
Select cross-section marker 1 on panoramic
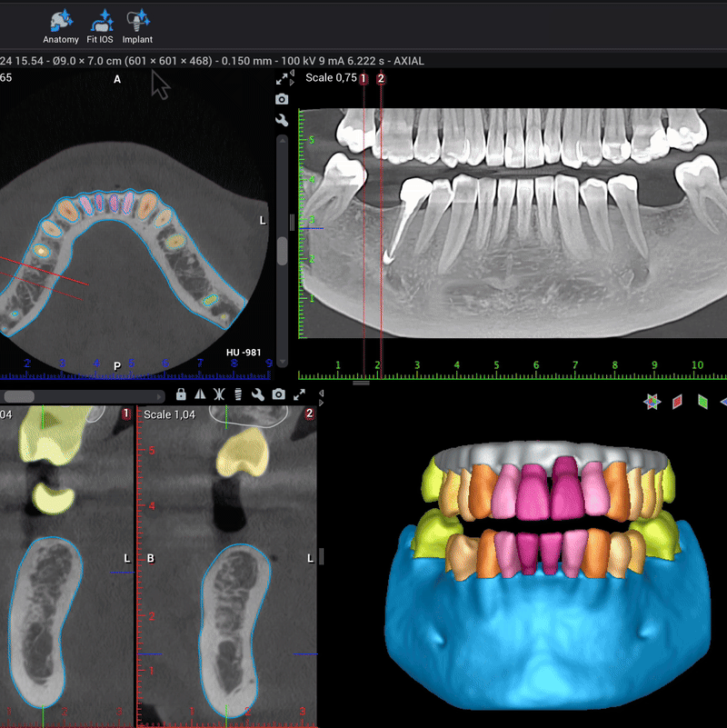[363, 79]
